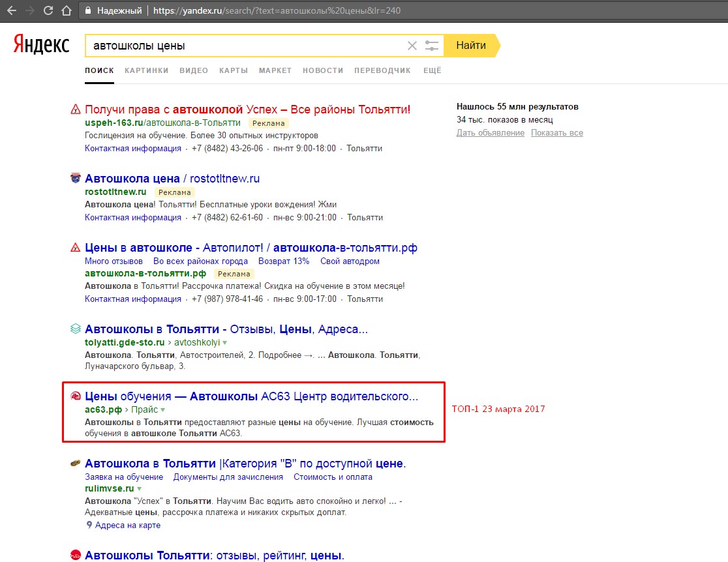Click the gde-sto layered favicon
The height and width of the screenshot is (562, 728).
click(x=75, y=329)
